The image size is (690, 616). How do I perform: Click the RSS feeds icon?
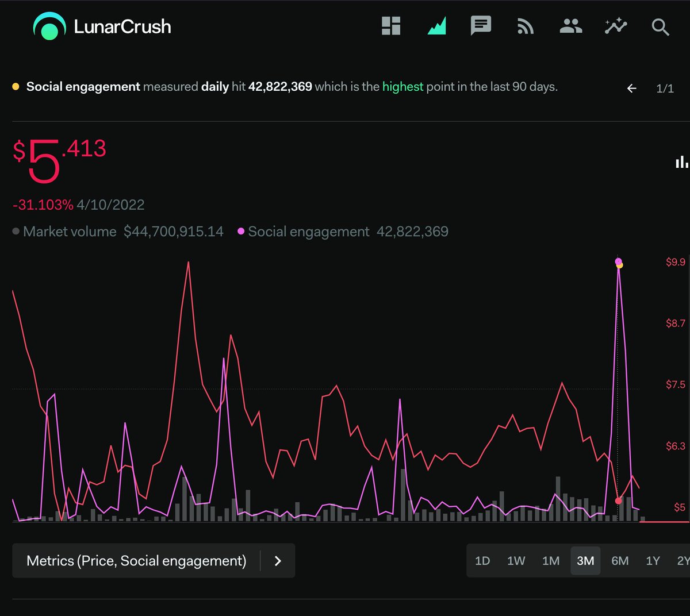coord(525,26)
